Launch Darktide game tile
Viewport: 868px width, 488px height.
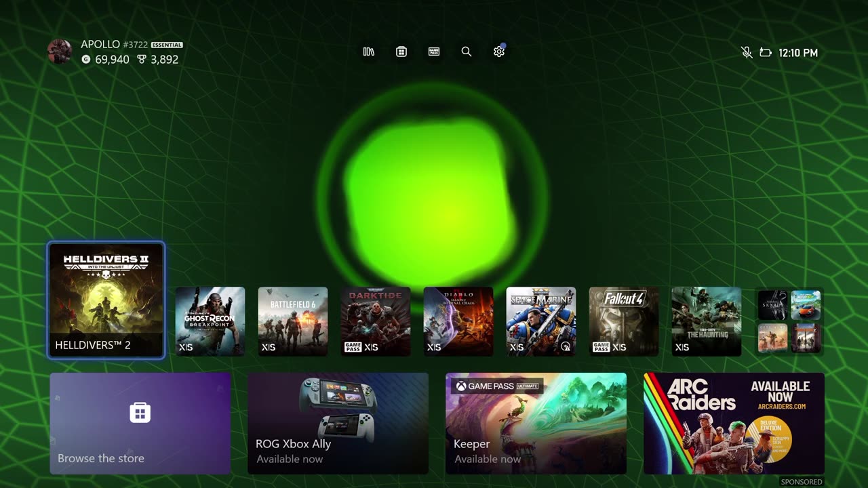376,321
